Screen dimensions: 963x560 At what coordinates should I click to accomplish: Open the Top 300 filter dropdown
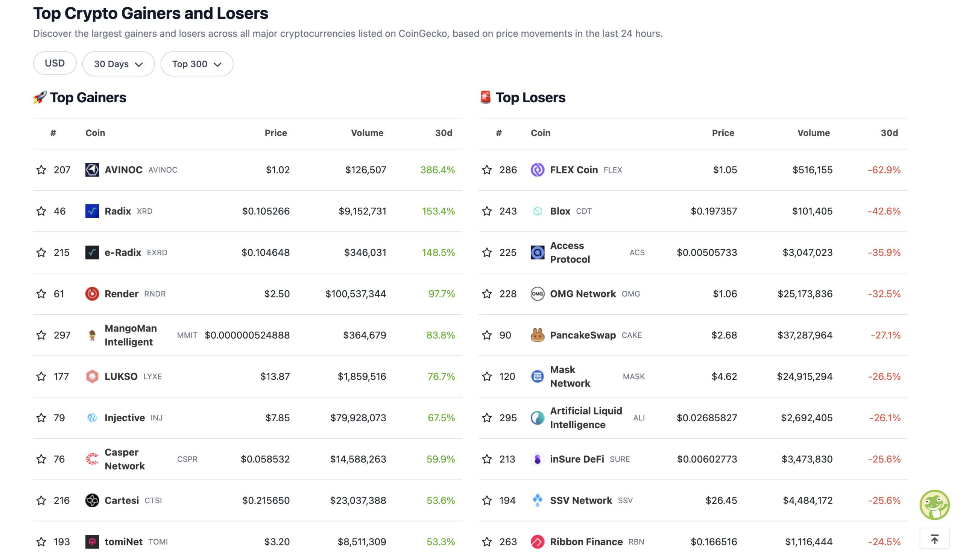pos(197,64)
